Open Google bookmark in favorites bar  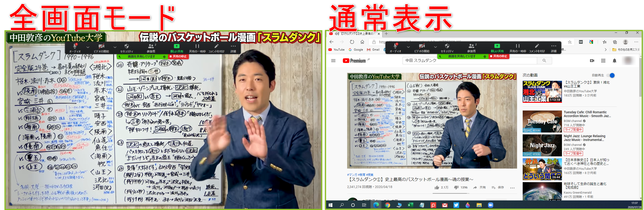(x=356, y=50)
